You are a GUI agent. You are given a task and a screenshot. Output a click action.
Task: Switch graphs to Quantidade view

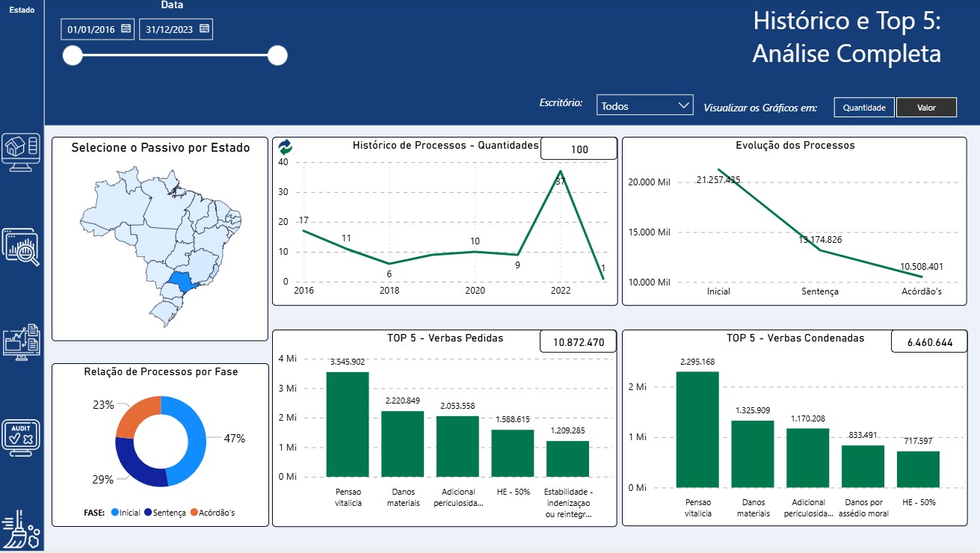[x=864, y=108]
